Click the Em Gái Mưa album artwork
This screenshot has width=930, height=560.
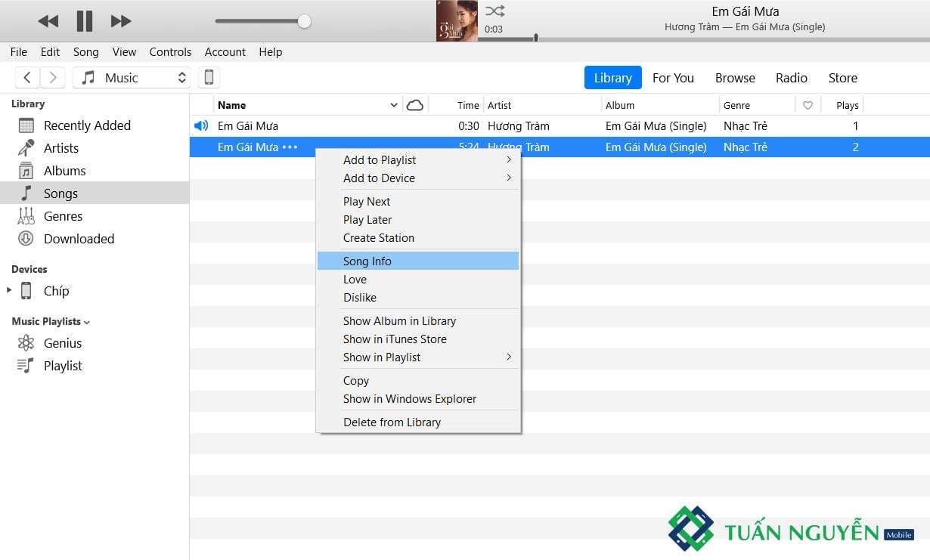click(x=457, y=21)
